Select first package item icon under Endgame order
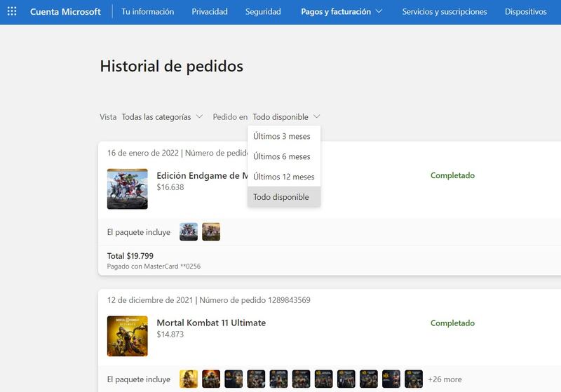Screen dimensions: 561x392 [189, 232]
